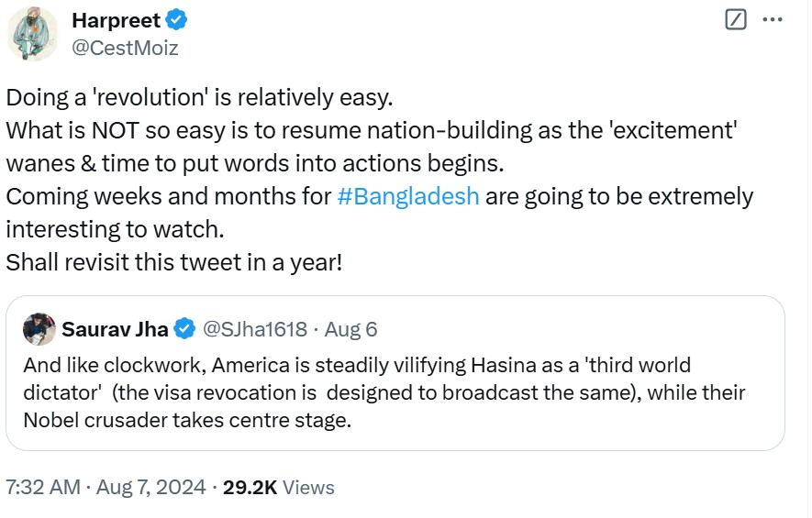Image resolution: width=812 pixels, height=518 pixels.
Task: Click the 7:32 AM timestamp
Action: click(x=43, y=487)
